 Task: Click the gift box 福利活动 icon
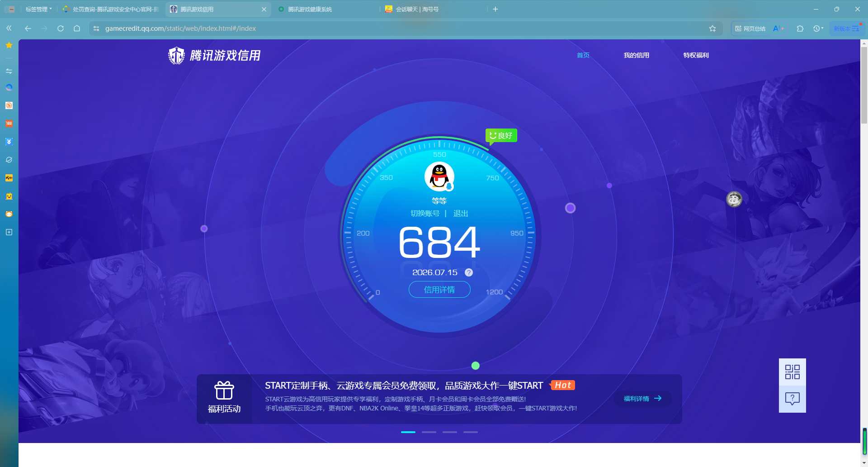(x=224, y=391)
